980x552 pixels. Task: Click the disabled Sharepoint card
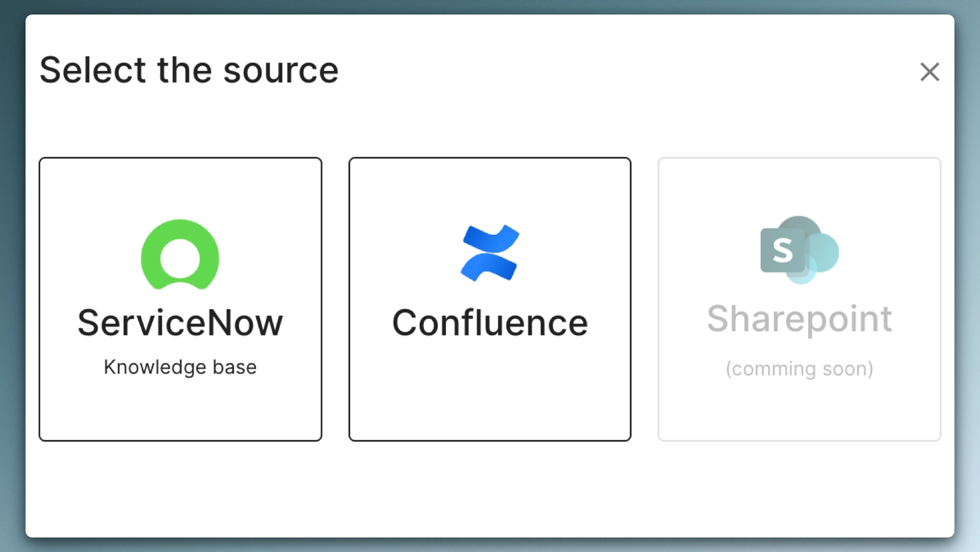[799, 299]
